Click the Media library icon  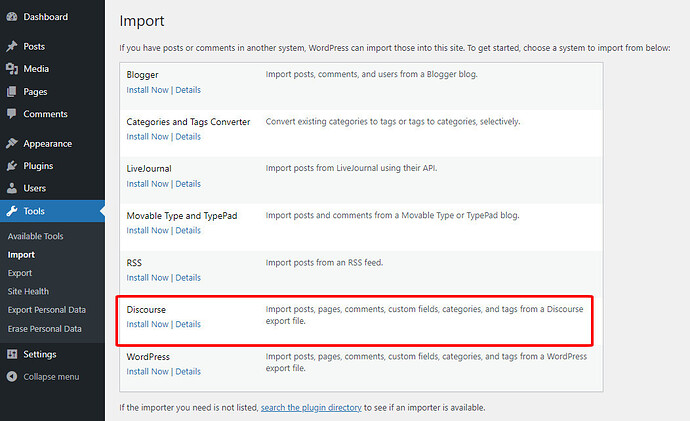pos(12,69)
